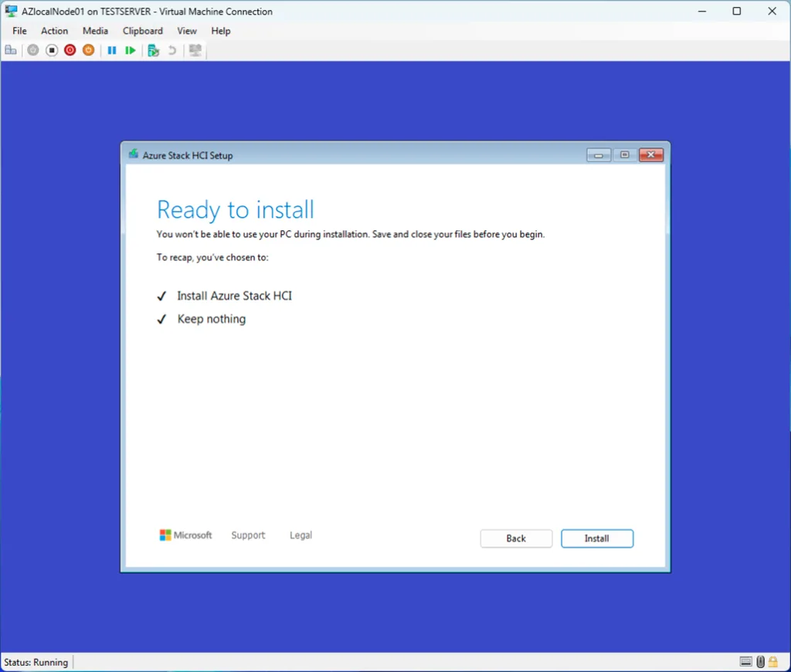Click the green Reset toolbar icon
791x672 pixels.
pos(131,50)
